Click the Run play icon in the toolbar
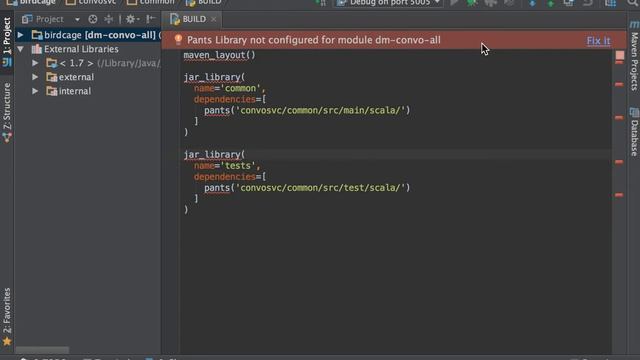640x360 pixels. tap(454, 2)
